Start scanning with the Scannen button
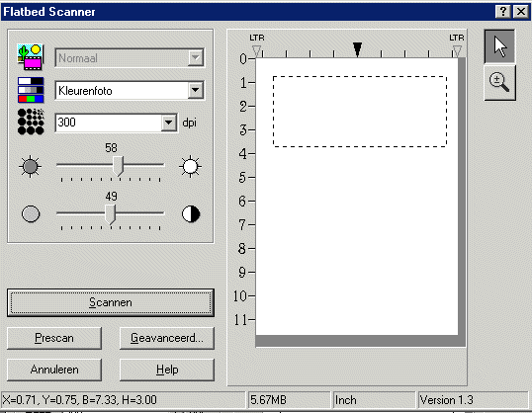Viewport: 532px width, 413px height. (x=111, y=302)
